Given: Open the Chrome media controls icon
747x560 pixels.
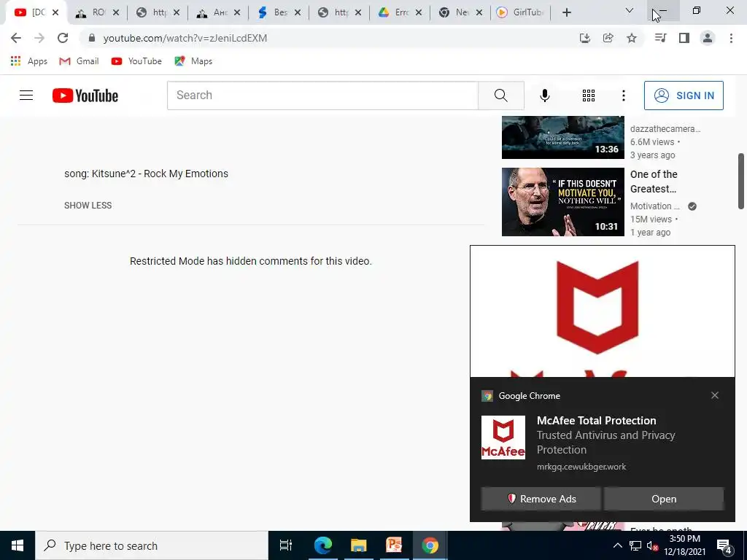Looking at the screenshot, I should pyautogui.click(x=660, y=38).
